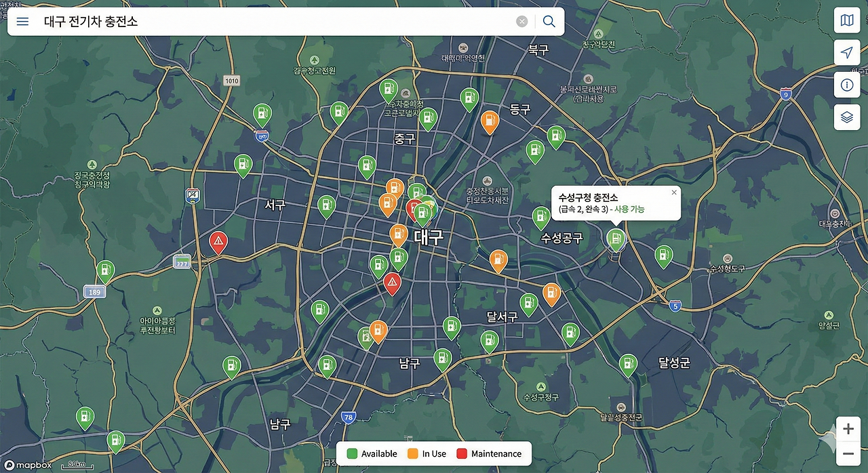Click the 달서구 district label

(502, 316)
